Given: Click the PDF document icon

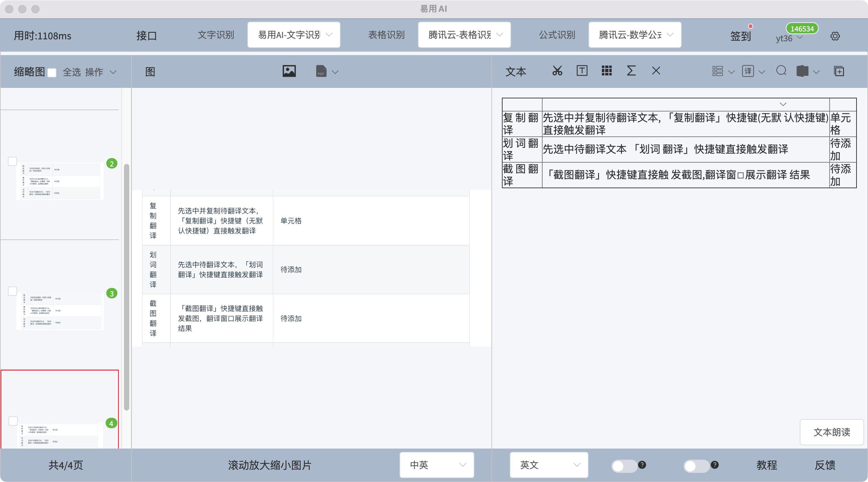Looking at the screenshot, I should (321, 71).
